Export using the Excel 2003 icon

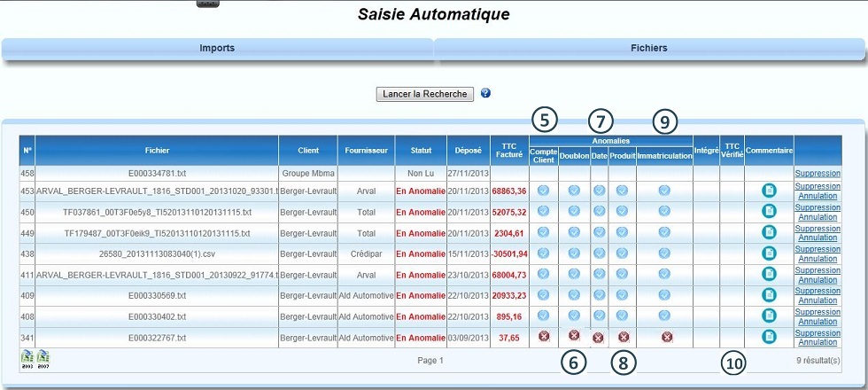click(27, 357)
